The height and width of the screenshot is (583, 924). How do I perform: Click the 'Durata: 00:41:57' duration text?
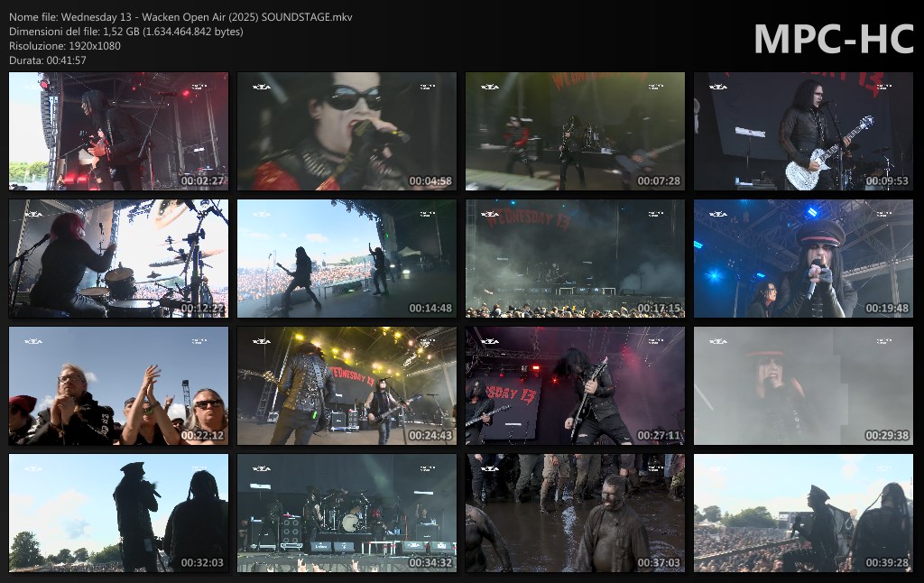coord(48,60)
